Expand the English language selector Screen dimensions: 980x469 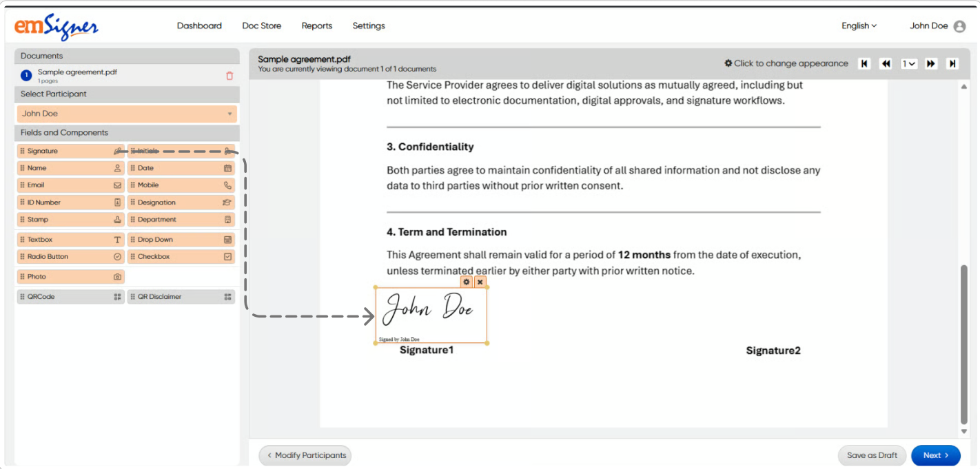pos(859,26)
